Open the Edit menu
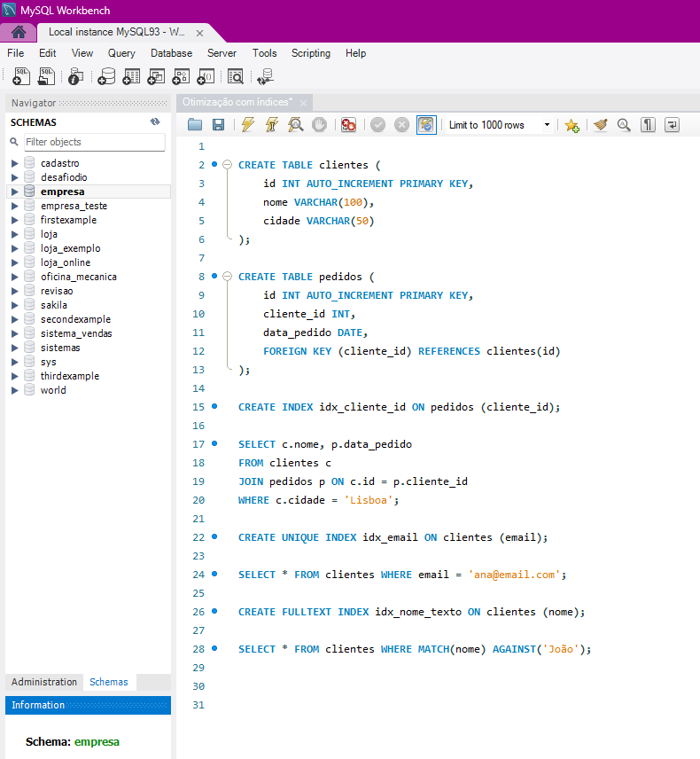Image resolution: width=700 pixels, height=759 pixels. (48, 53)
